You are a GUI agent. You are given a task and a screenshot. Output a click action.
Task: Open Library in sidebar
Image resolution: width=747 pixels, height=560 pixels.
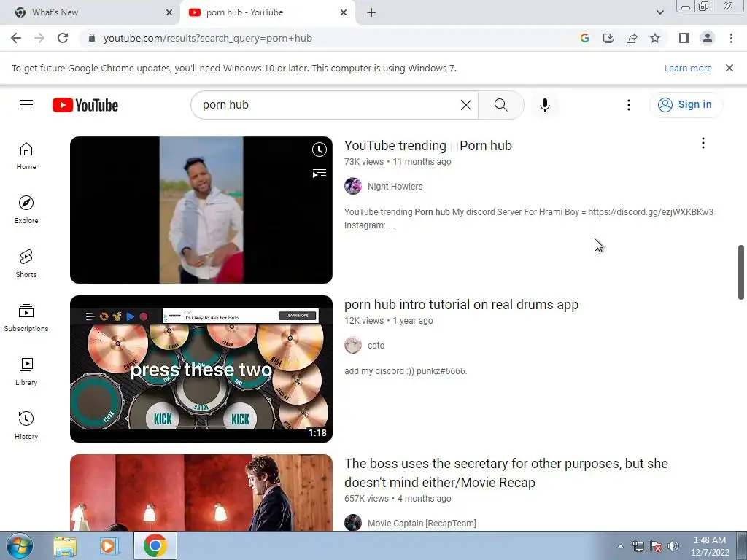pos(26,371)
